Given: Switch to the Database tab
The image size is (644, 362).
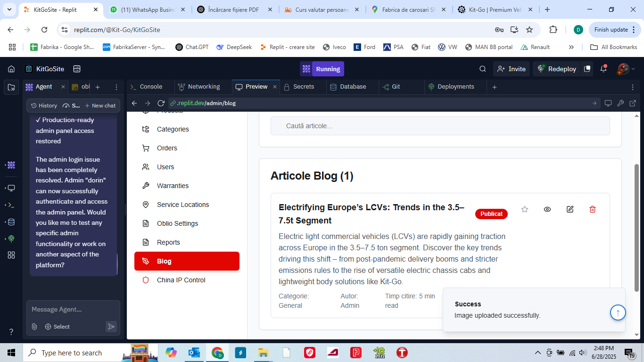Looking at the screenshot, I should tap(348, 87).
